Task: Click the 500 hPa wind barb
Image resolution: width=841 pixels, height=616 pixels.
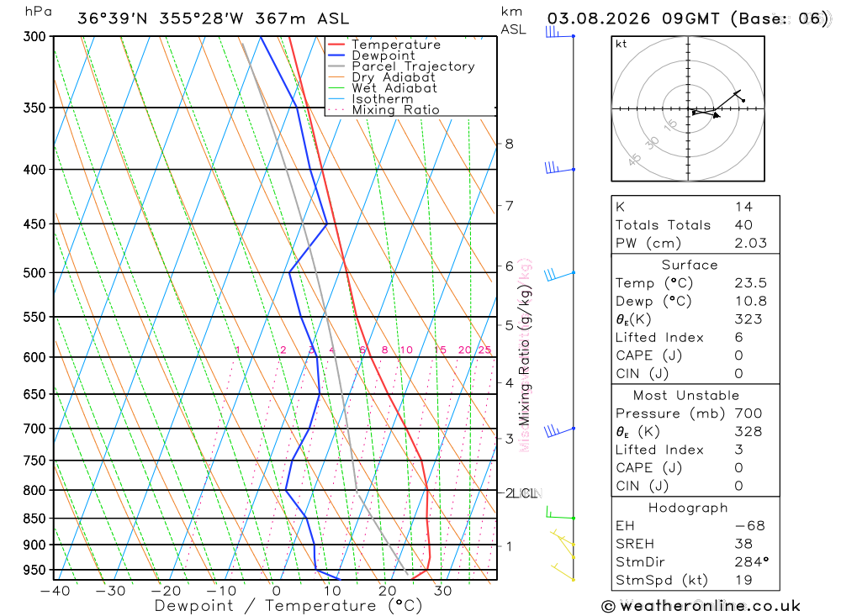Action: click(559, 275)
